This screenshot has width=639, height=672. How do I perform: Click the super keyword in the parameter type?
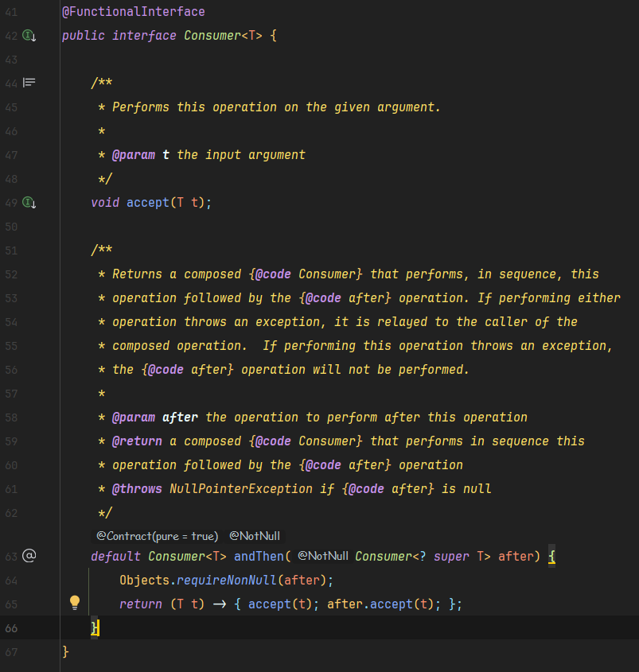[451, 556]
